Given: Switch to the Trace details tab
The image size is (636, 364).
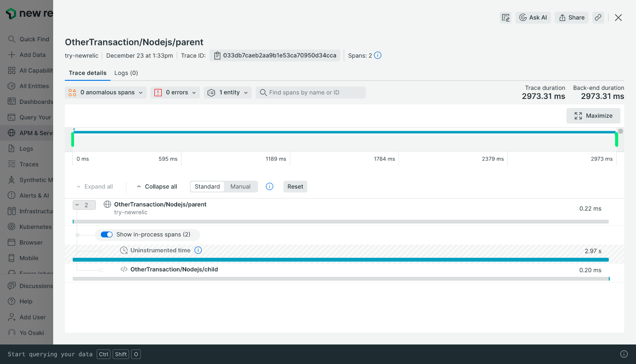Looking at the screenshot, I should coord(88,73).
